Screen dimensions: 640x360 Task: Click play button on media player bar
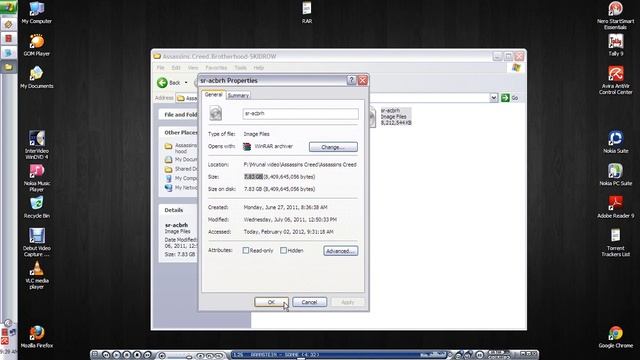pyautogui.click(x=116, y=355)
